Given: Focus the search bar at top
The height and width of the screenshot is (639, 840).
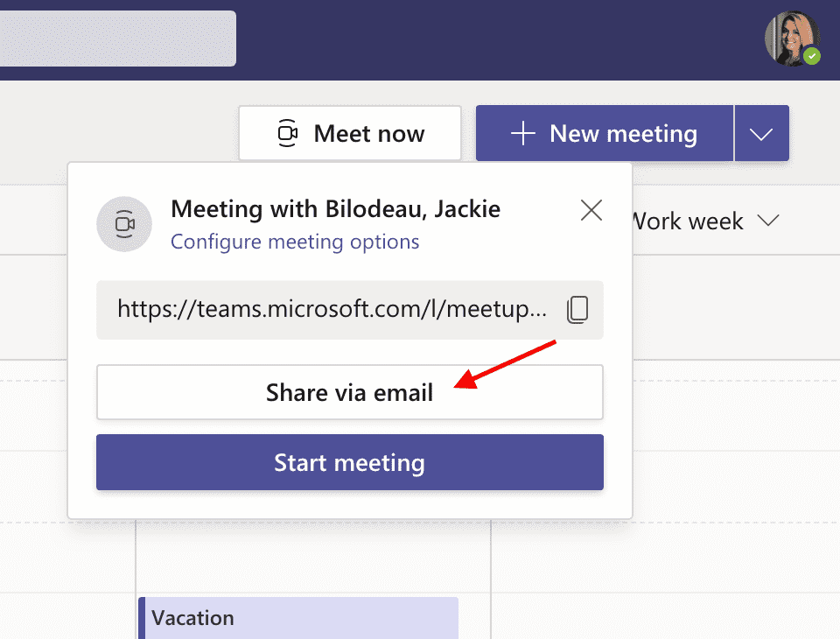Looking at the screenshot, I should 117,39.
